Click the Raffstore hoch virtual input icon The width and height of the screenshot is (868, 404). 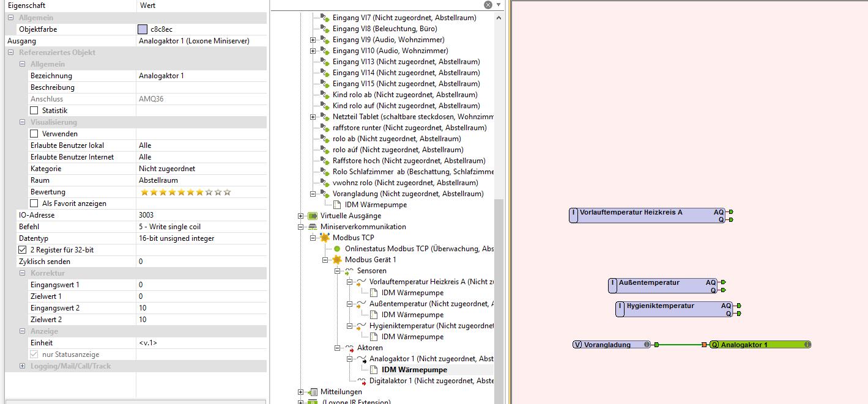(325, 161)
